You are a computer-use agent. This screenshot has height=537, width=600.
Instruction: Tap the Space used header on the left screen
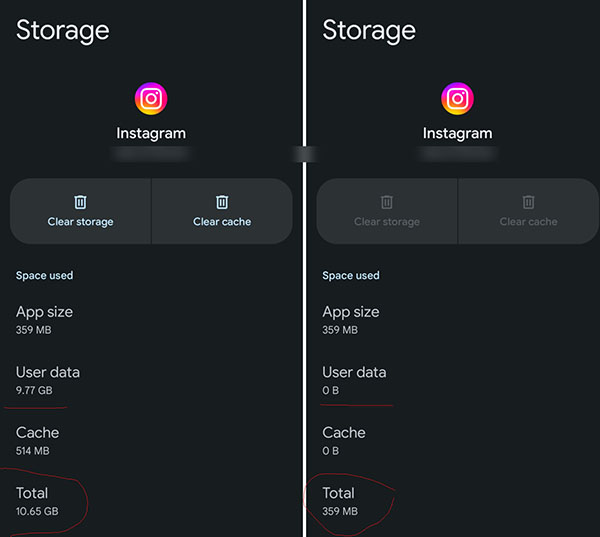point(44,275)
